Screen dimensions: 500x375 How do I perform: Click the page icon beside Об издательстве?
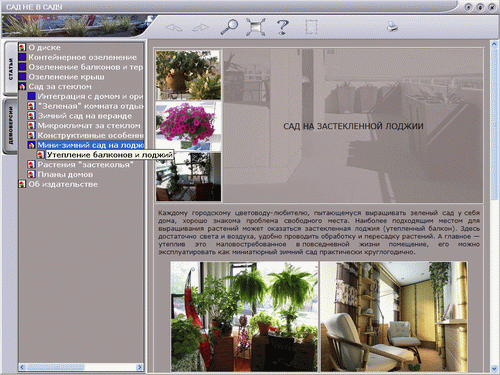click(22, 184)
